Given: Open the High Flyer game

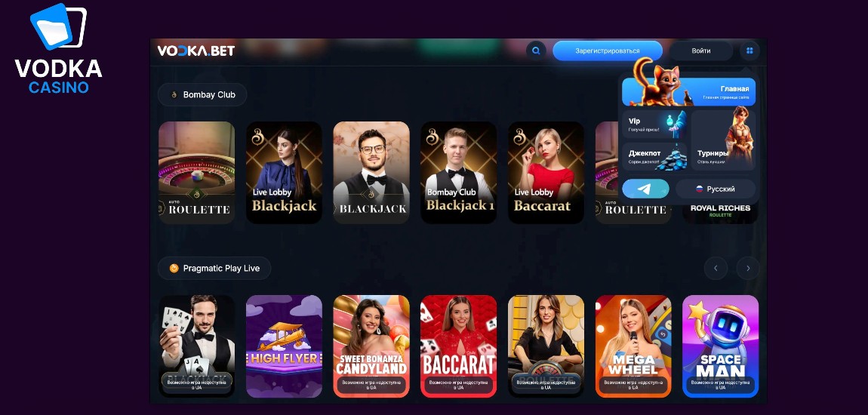Looking at the screenshot, I should 284,346.
